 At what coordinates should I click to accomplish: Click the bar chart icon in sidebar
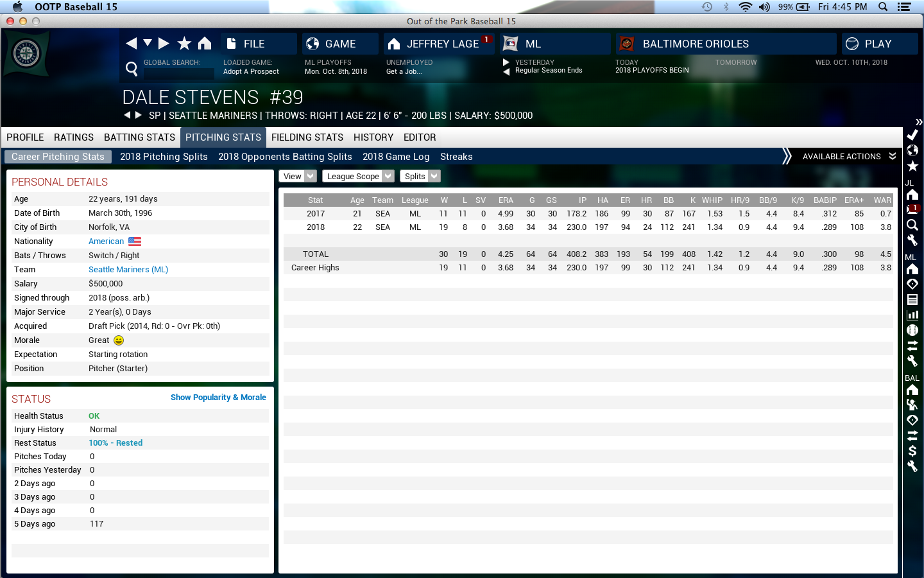click(x=912, y=315)
